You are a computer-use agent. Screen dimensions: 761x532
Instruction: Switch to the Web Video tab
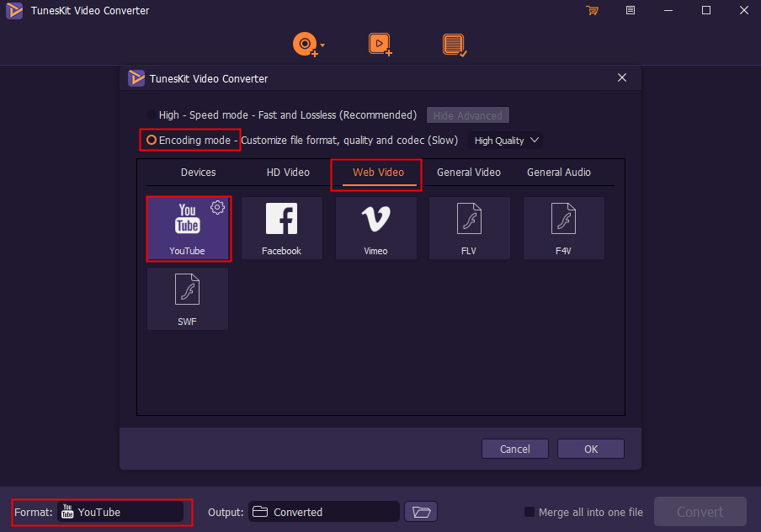(378, 173)
